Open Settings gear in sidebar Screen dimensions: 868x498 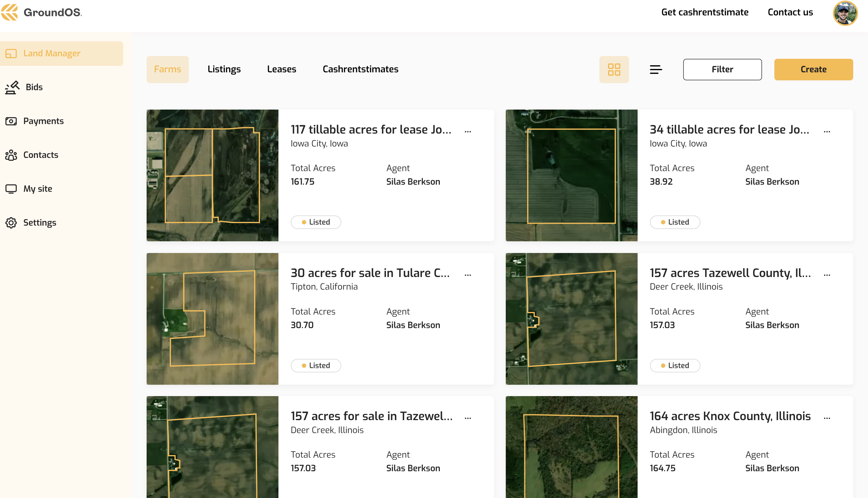click(x=11, y=223)
